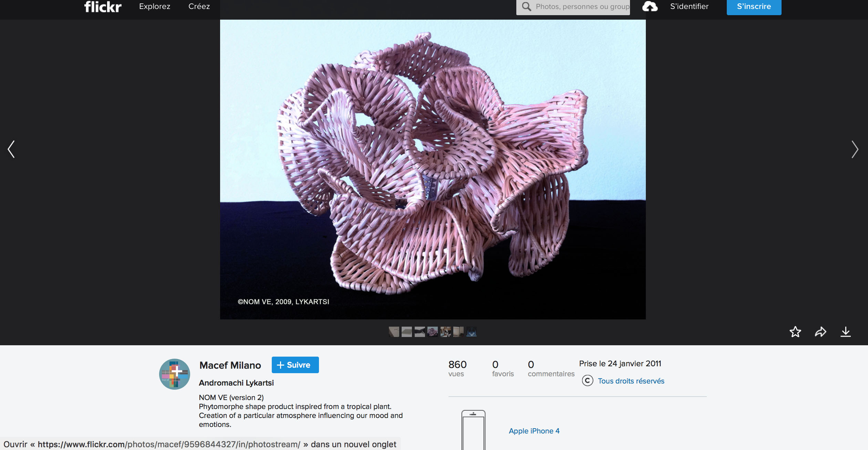Image resolution: width=868 pixels, height=450 pixels.
Task: Click the Flickr logo
Action: click(x=103, y=7)
